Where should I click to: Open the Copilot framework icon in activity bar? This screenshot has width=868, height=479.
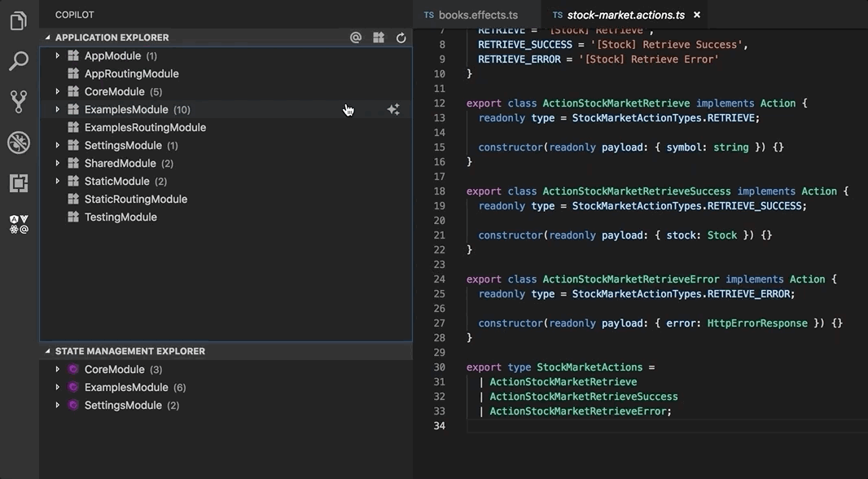click(18, 224)
